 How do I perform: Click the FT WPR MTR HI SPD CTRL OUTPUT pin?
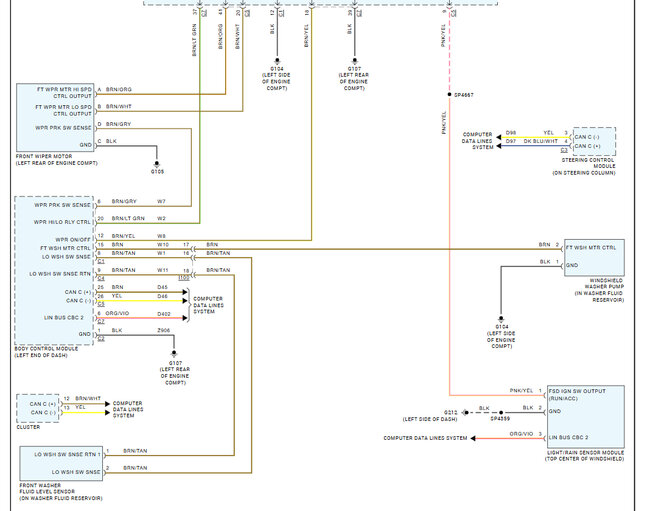click(x=64, y=92)
